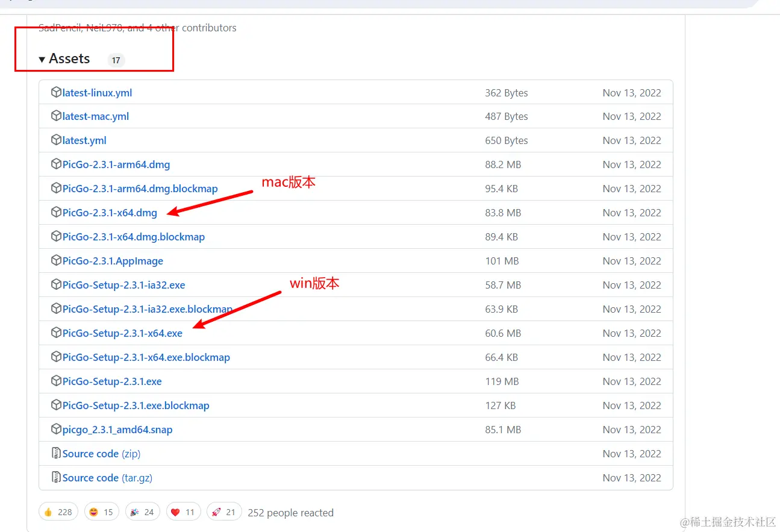Download Windows PicGo-Setup-2.3.1-x64.exe
This screenshot has width=780, height=532.
[122, 333]
